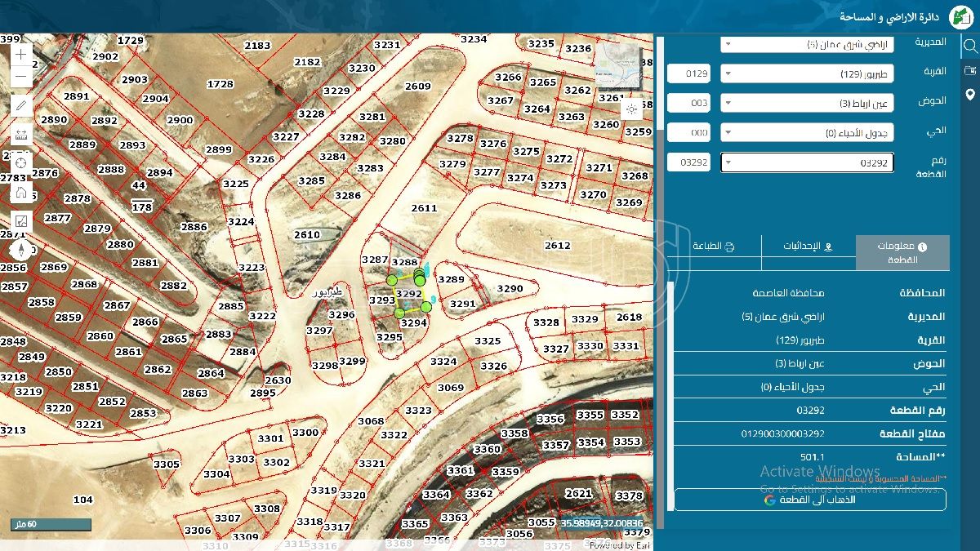
Task: Reset map orientation with compass
Action: (21, 250)
